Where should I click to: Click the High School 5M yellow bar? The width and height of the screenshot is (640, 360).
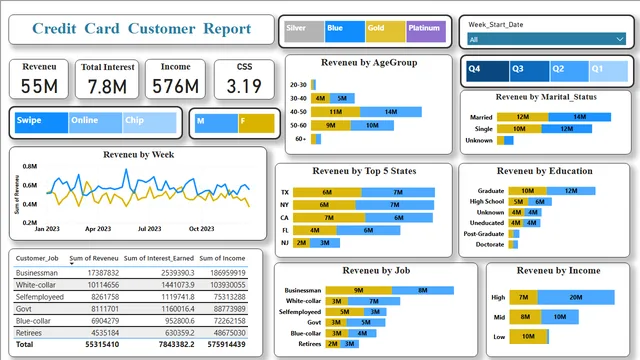tap(518, 202)
